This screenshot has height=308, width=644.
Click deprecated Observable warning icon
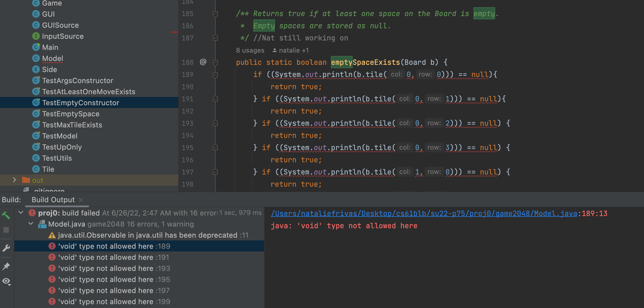[52, 235]
